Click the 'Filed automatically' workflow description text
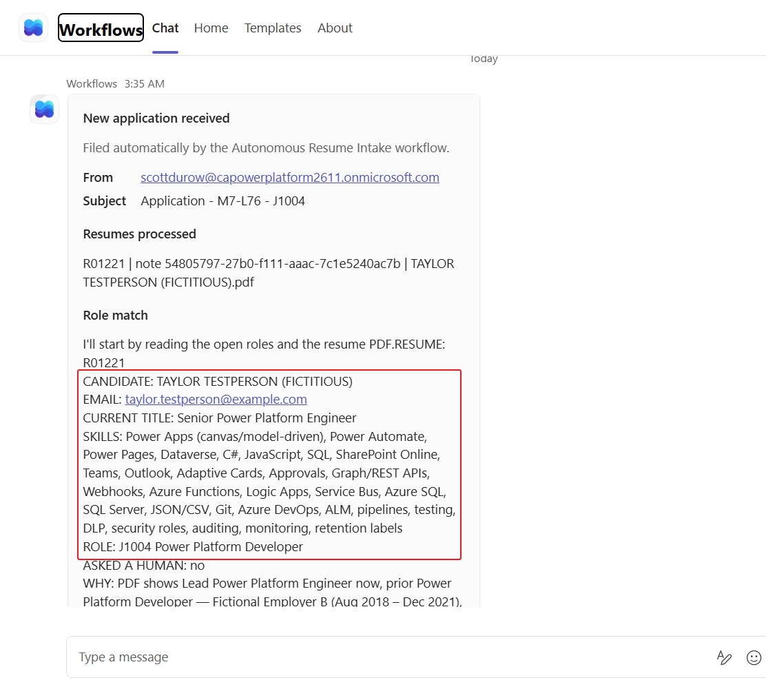766x700 pixels. pyautogui.click(x=266, y=148)
